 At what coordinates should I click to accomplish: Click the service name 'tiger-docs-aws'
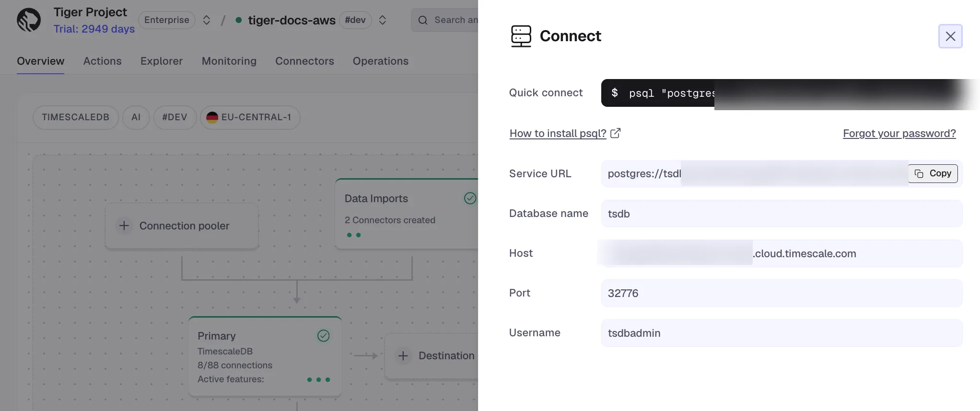click(x=292, y=20)
